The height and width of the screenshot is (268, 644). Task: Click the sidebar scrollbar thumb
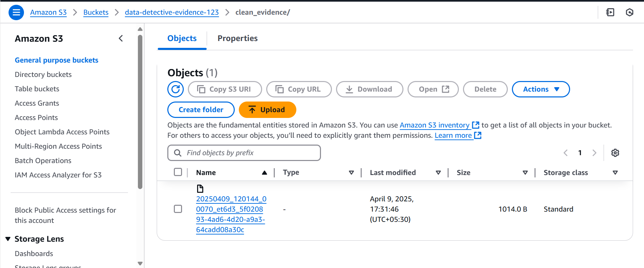click(x=140, y=111)
